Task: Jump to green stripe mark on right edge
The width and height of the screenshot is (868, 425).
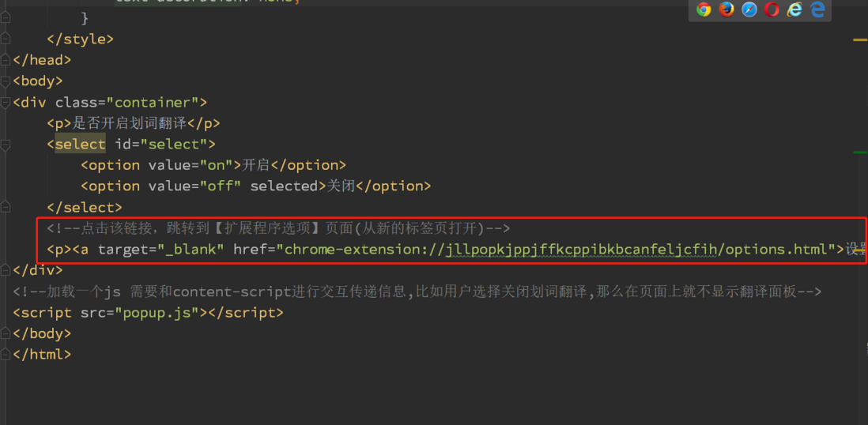Action: point(859,152)
